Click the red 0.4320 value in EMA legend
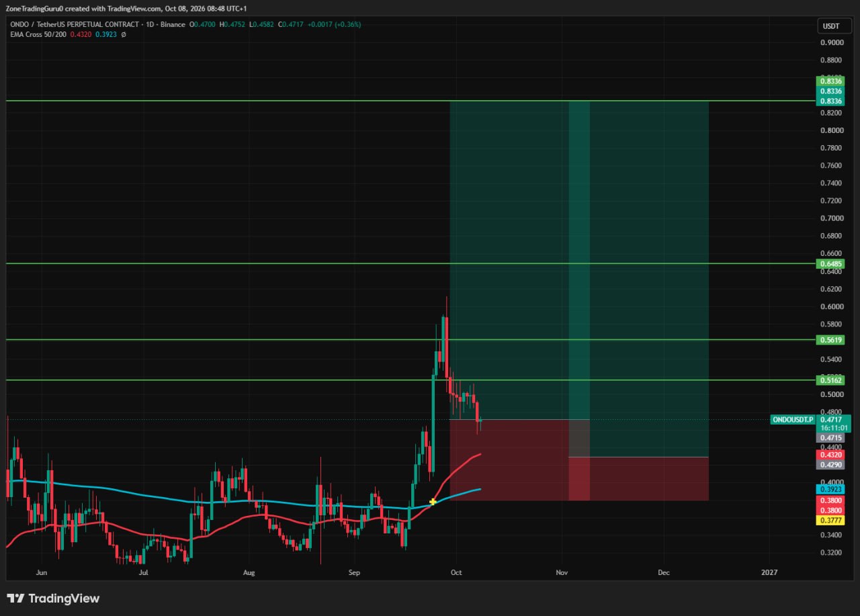The width and height of the screenshot is (860, 616). [x=79, y=34]
